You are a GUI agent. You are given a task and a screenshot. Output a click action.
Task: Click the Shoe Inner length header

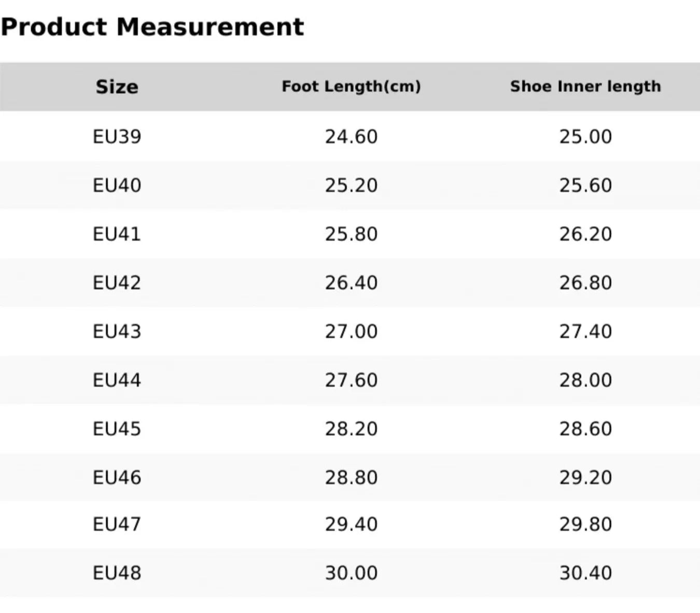[x=585, y=86]
